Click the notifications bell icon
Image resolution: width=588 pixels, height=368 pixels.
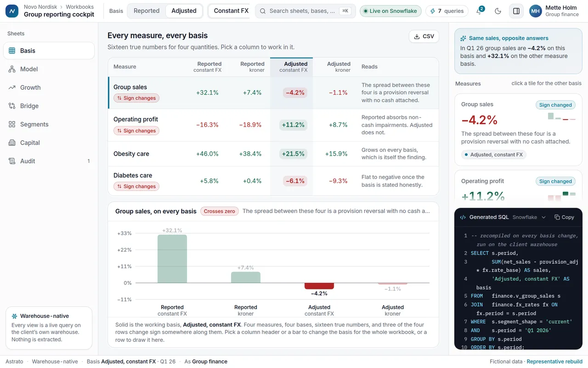pos(479,11)
